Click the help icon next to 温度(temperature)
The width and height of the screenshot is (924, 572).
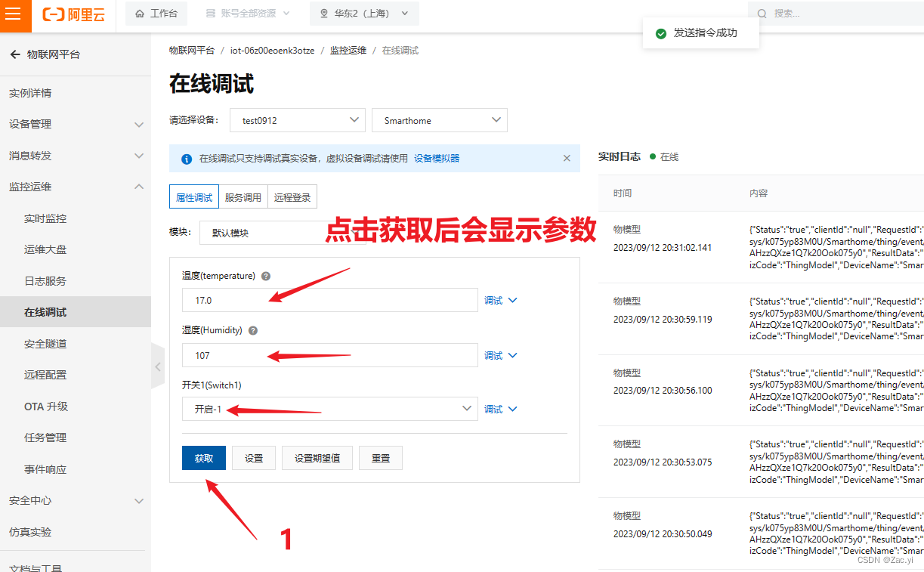click(x=265, y=276)
